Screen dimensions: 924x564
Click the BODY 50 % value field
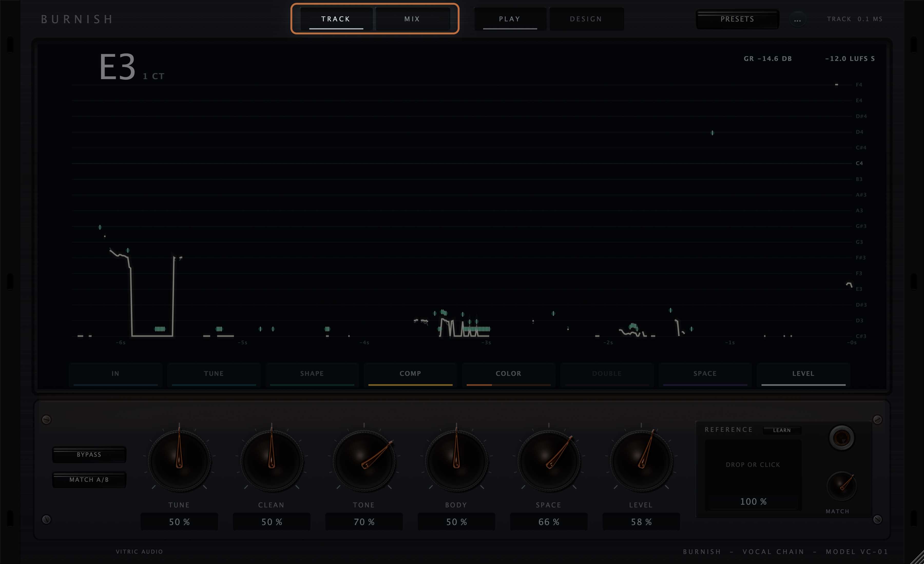point(456,522)
